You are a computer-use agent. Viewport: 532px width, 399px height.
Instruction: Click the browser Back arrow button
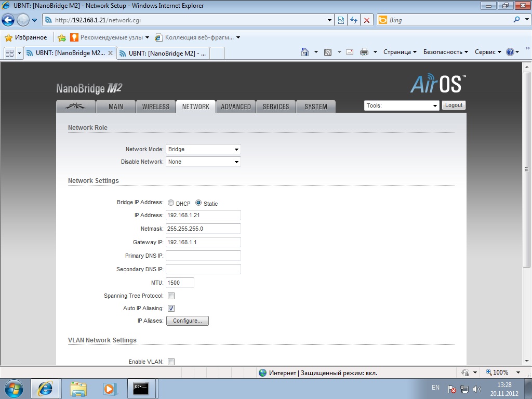[x=8, y=20]
